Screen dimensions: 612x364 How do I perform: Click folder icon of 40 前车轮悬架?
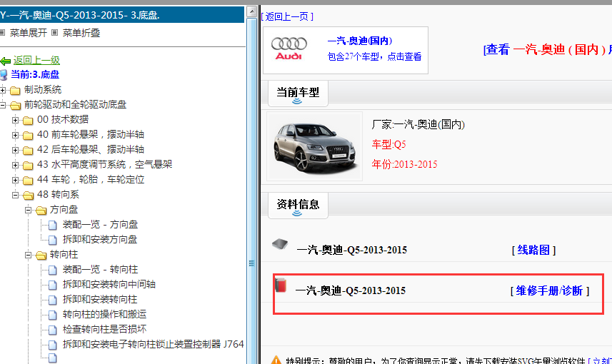pyautogui.click(x=28, y=136)
